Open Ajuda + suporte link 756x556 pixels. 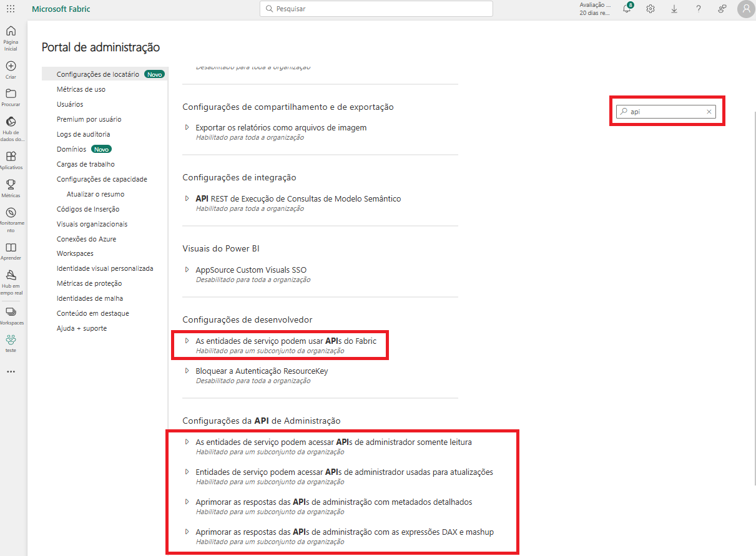82,328
